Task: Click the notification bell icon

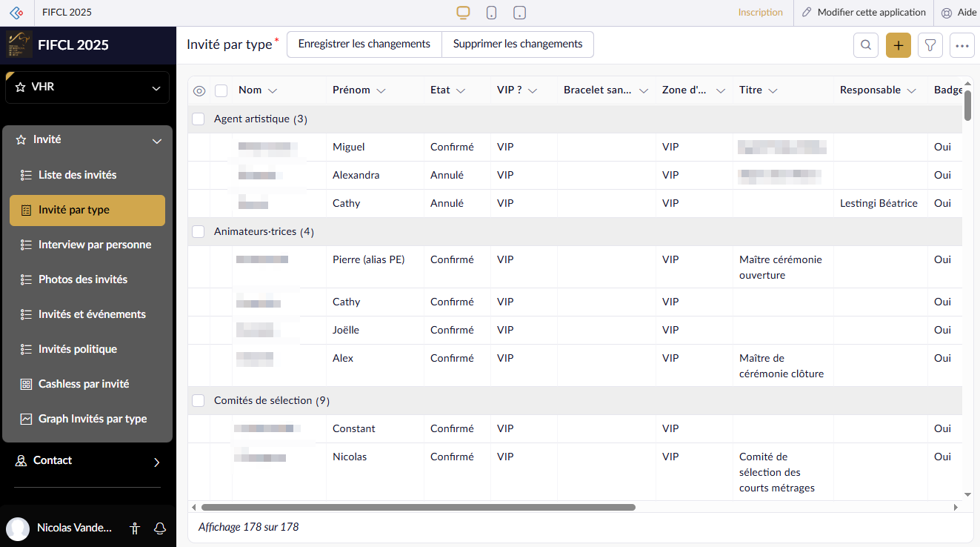Action: click(159, 528)
